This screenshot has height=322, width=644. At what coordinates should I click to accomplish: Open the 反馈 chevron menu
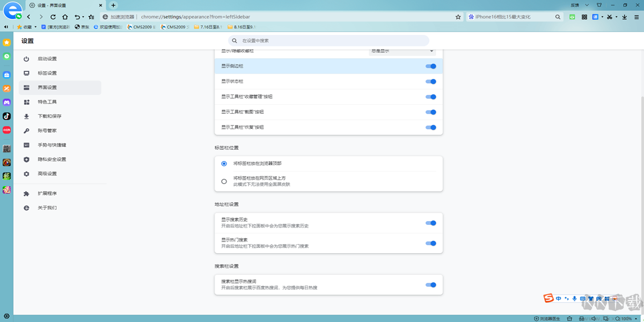tap(587, 4)
